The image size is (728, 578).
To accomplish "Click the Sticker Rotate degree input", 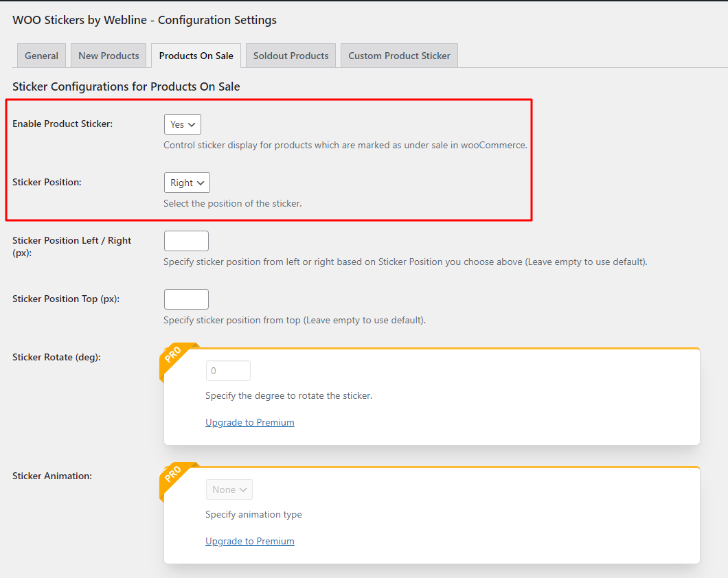I will [228, 371].
